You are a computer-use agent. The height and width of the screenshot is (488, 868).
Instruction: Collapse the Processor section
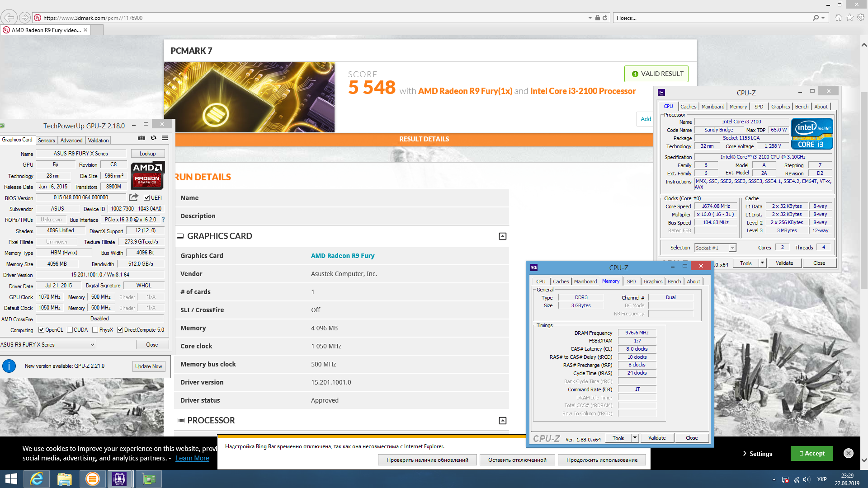(x=503, y=421)
